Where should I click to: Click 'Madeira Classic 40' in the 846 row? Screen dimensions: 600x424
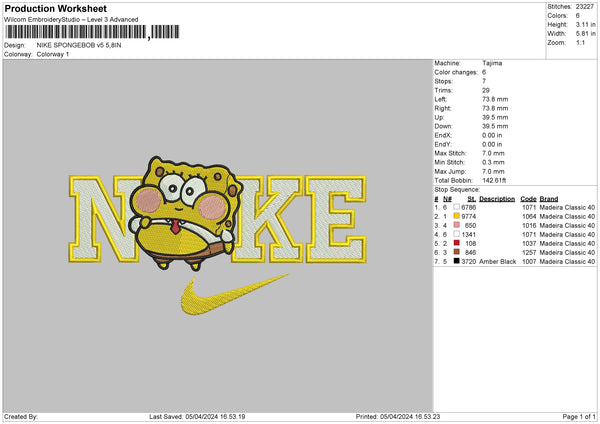567,253
